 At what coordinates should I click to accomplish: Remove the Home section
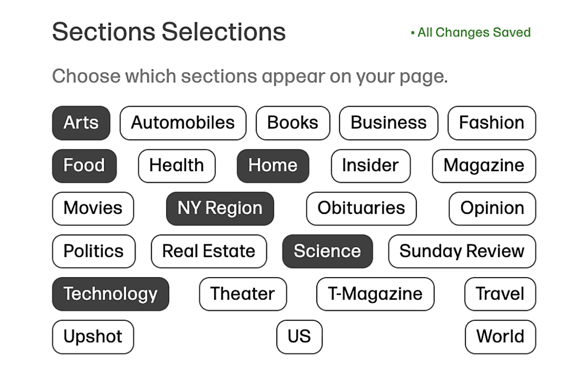273,166
